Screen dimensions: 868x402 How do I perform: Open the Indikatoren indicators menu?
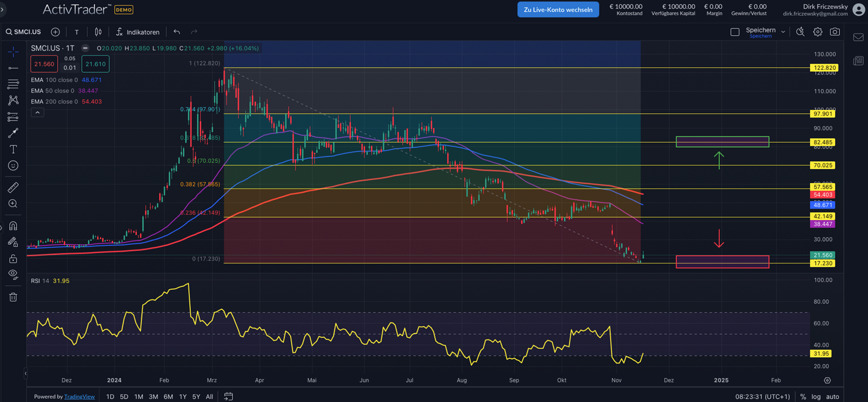tap(138, 32)
